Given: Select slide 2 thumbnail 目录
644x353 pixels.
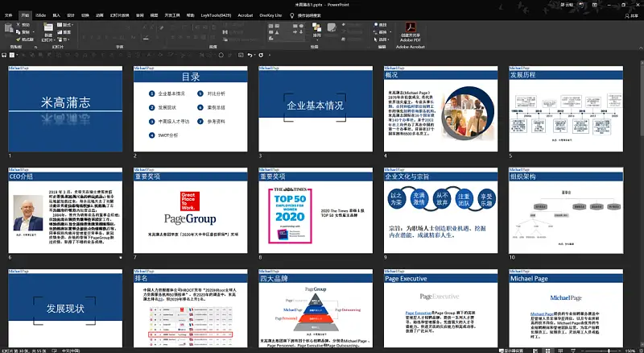Looking at the screenshot, I should coord(191,109).
